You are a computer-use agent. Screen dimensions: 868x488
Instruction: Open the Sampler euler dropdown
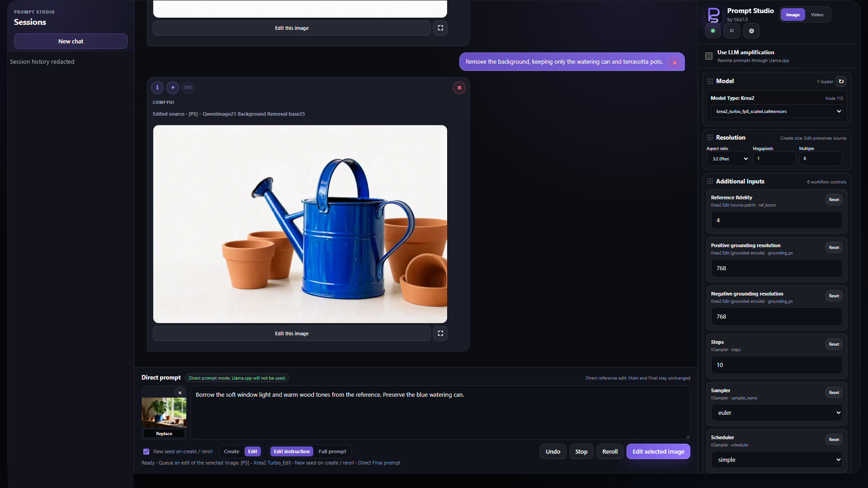(777, 413)
